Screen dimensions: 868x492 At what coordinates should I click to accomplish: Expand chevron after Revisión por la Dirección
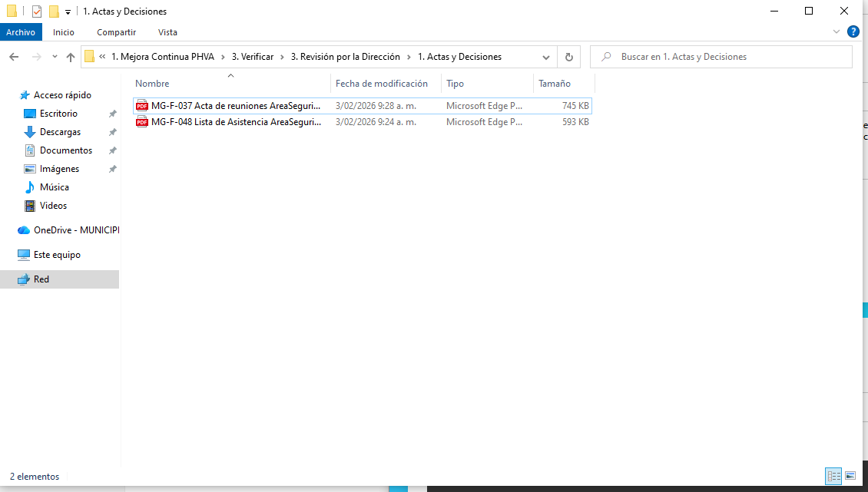409,57
